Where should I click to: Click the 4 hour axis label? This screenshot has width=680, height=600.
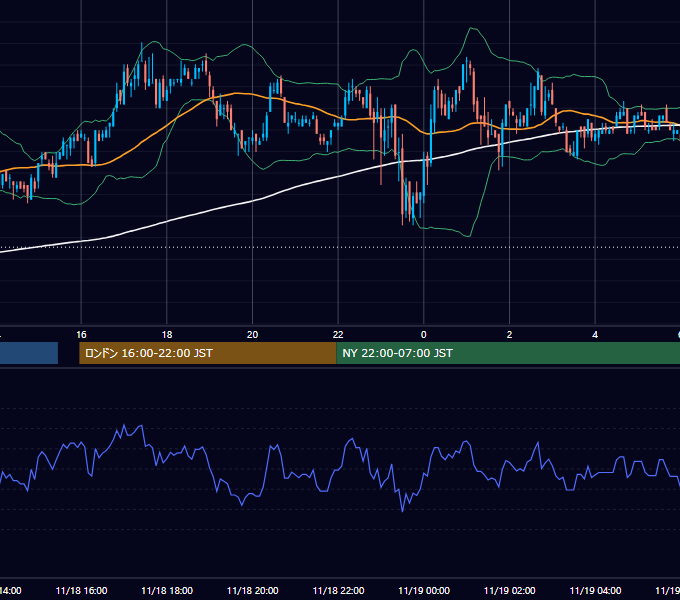coord(595,335)
